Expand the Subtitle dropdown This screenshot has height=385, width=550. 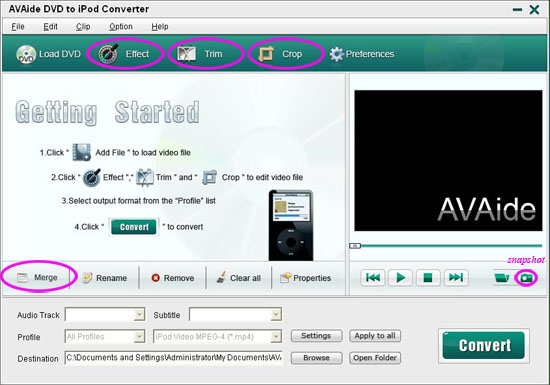pos(276,315)
